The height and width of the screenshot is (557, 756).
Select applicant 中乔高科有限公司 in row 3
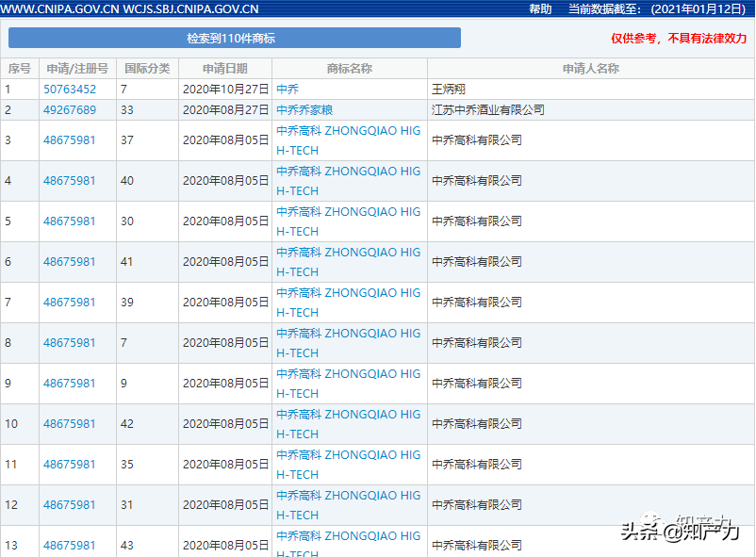point(477,140)
